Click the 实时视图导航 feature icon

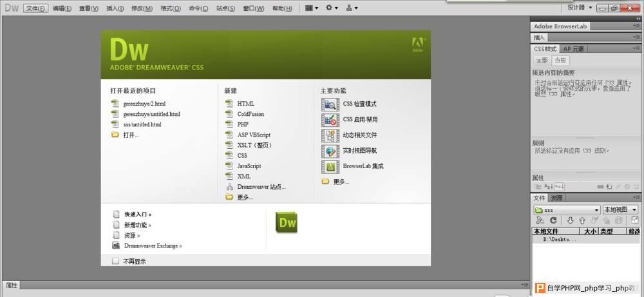330,151
